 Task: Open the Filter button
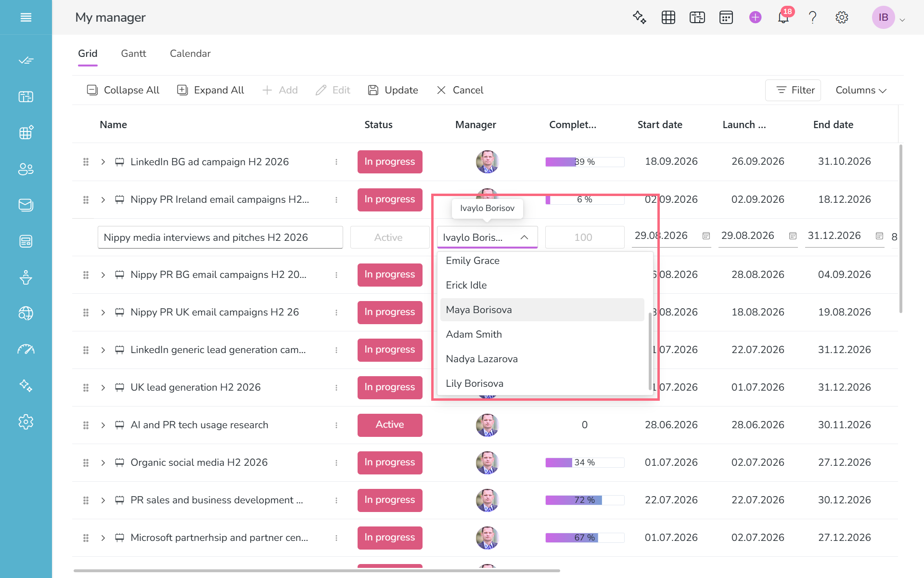pyautogui.click(x=793, y=90)
